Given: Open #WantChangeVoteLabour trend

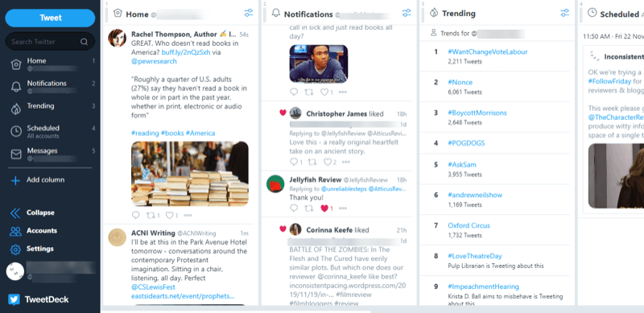Looking at the screenshot, I should [x=488, y=51].
